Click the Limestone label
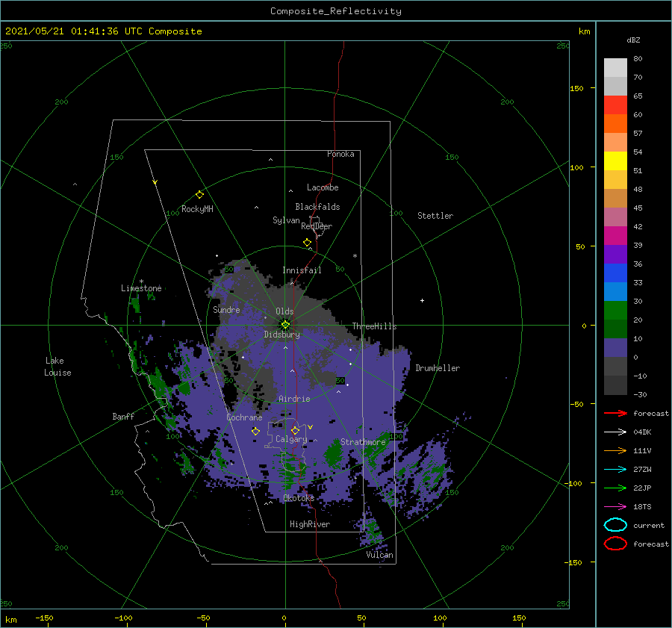672x628 pixels. pyautogui.click(x=141, y=288)
